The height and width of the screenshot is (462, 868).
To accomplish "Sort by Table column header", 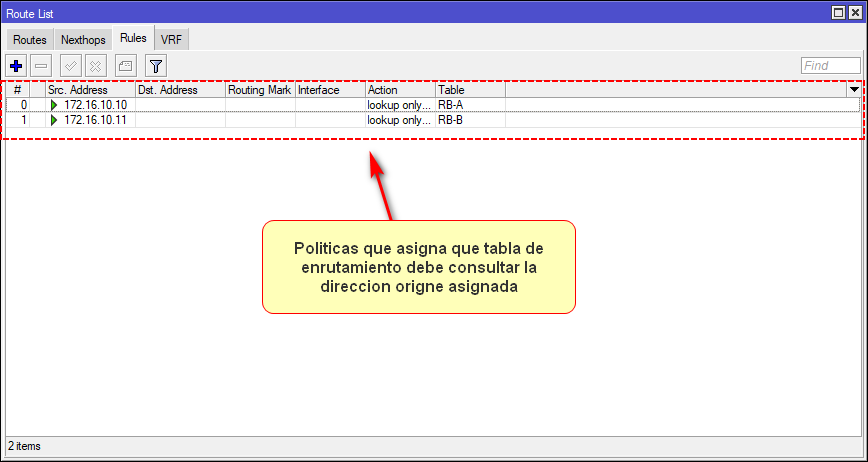I will 470,90.
